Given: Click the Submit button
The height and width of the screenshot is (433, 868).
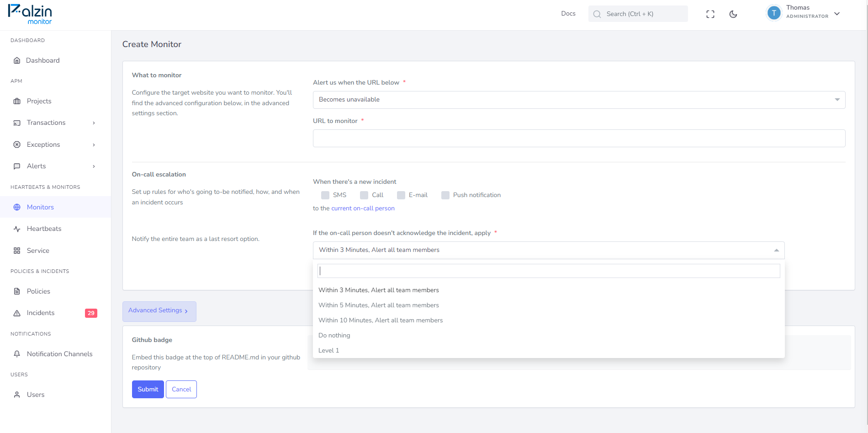Looking at the screenshot, I should point(148,389).
